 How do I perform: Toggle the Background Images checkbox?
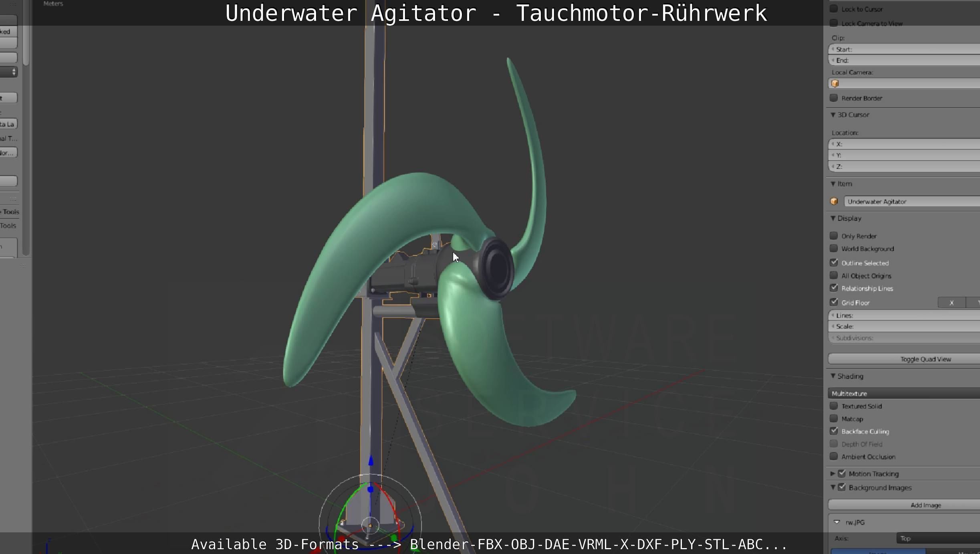point(842,487)
